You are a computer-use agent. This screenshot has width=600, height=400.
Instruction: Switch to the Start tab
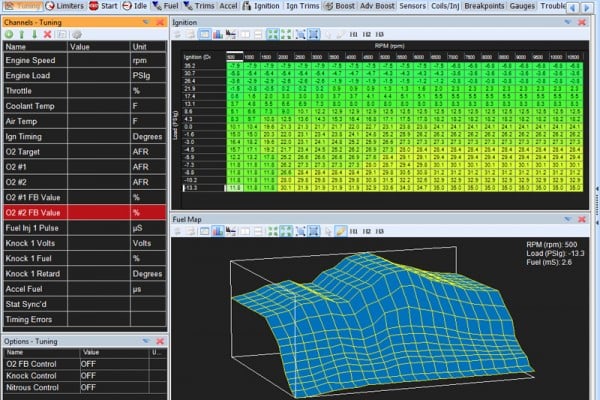(103, 6)
